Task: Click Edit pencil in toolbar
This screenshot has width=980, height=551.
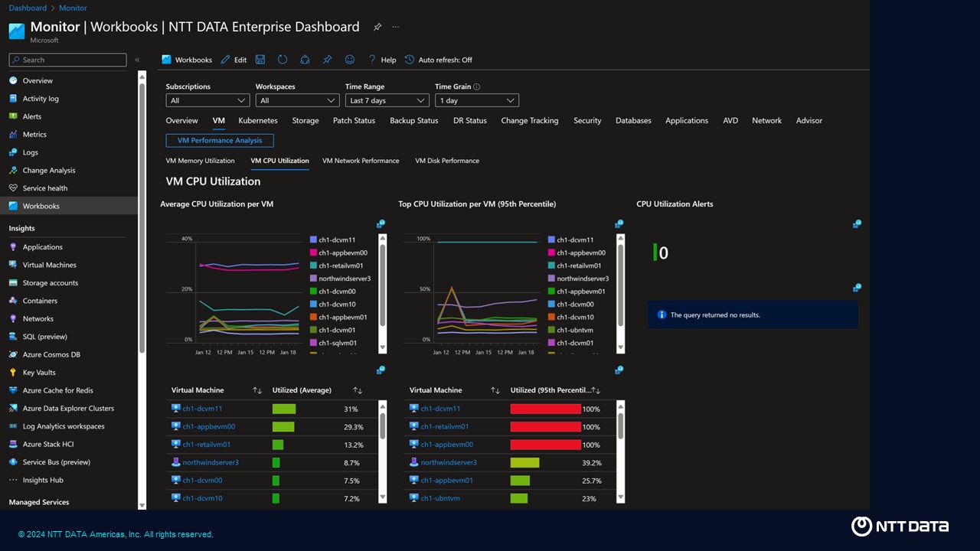Action: point(234,60)
